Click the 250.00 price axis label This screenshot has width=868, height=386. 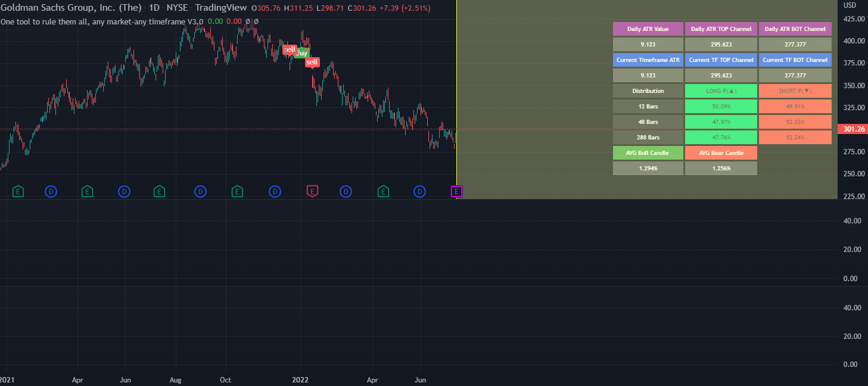[x=853, y=174]
